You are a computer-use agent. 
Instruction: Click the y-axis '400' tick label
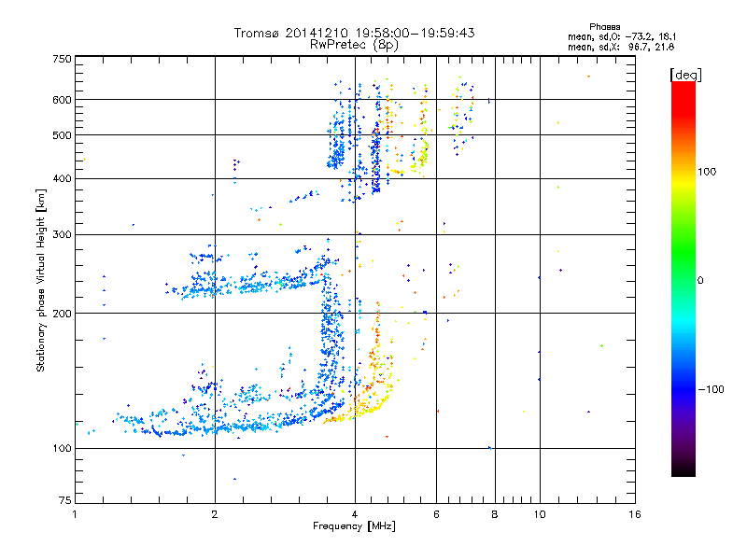click(x=62, y=179)
